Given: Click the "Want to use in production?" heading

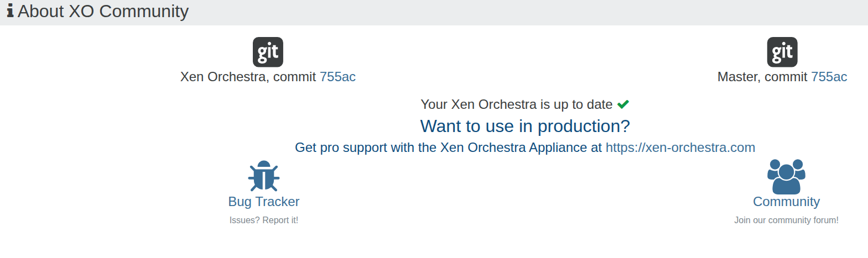Looking at the screenshot, I should tap(524, 126).
